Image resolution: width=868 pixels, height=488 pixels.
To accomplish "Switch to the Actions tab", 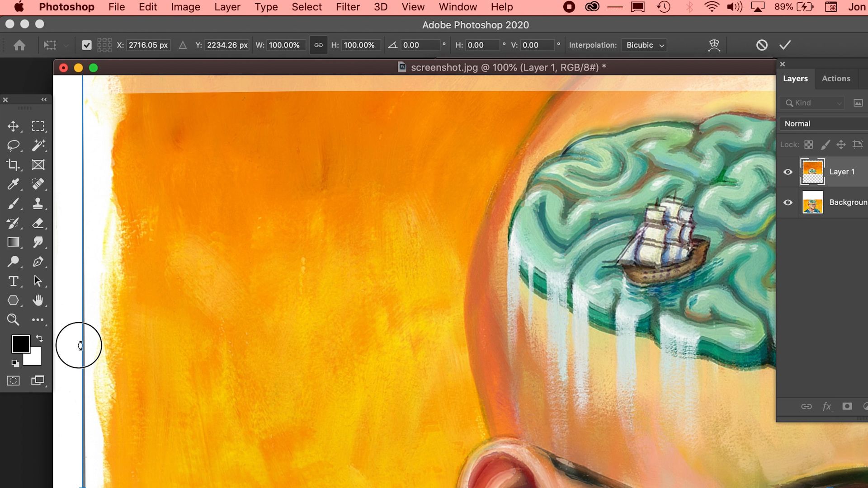I will click(836, 79).
